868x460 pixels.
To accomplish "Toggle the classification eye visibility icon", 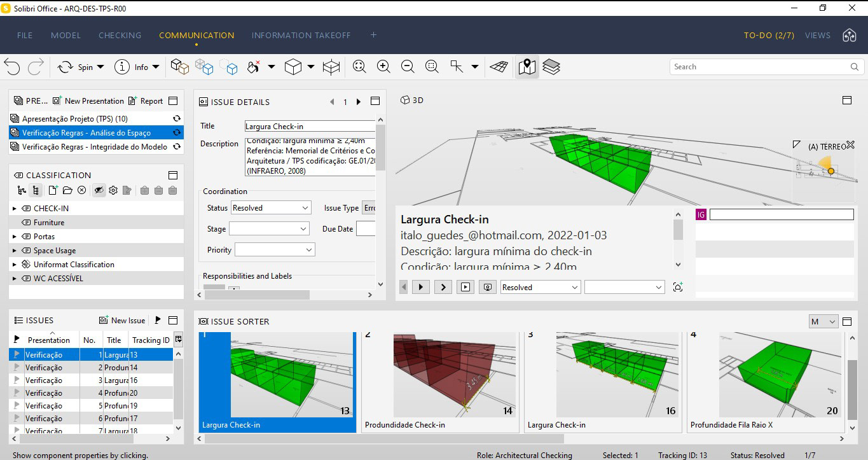I will pos(99,190).
